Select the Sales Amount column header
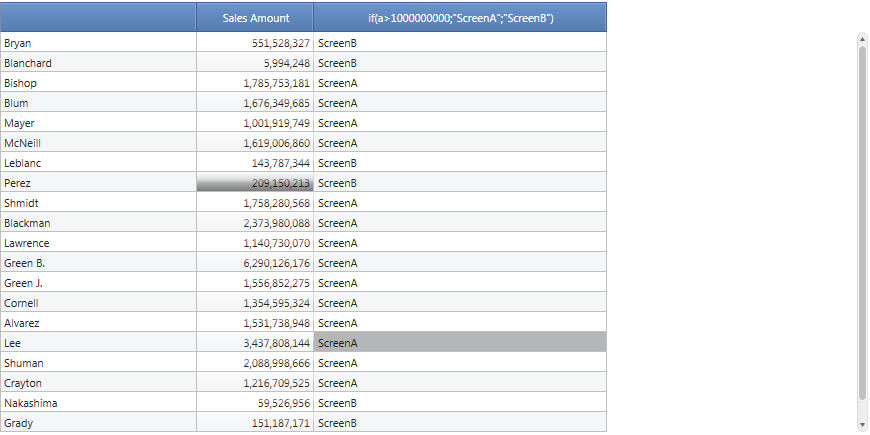Image resolution: width=870 pixels, height=435 pixels. pyautogui.click(x=255, y=18)
